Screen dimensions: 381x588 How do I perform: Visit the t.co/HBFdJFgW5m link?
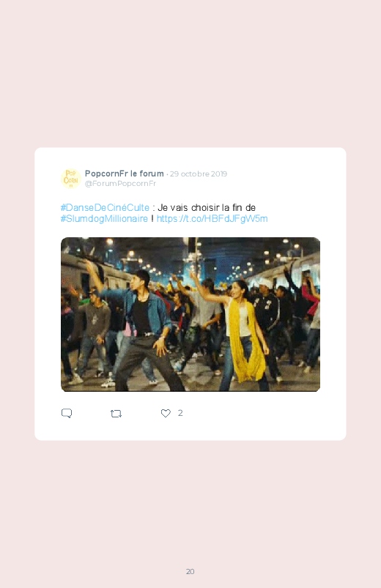[212, 219]
